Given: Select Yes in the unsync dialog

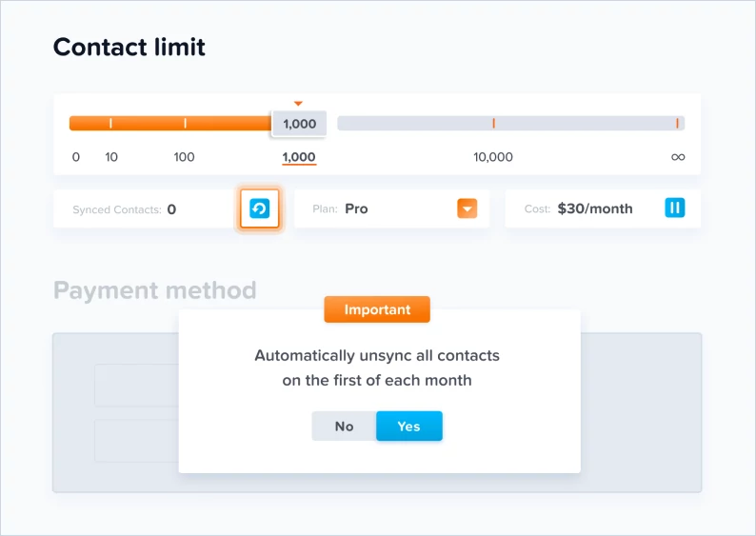Looking at the screenshot, I should pos(408,427).
